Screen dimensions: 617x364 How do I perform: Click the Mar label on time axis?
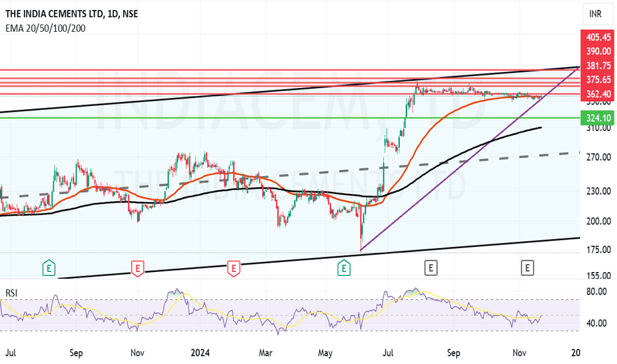click(265, 353)
